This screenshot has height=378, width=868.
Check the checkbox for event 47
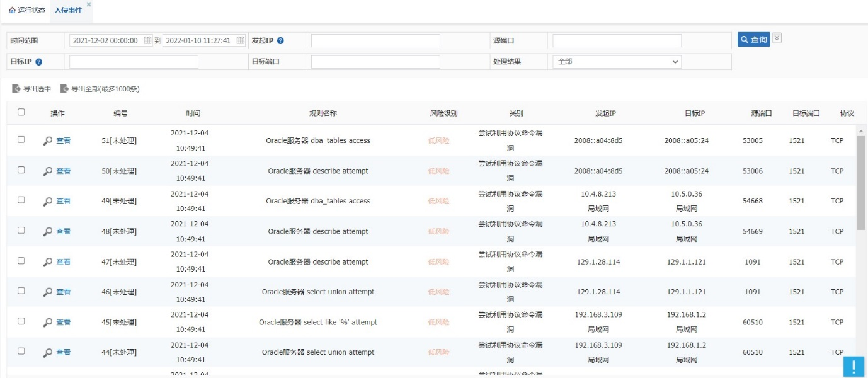pos(21,261)
